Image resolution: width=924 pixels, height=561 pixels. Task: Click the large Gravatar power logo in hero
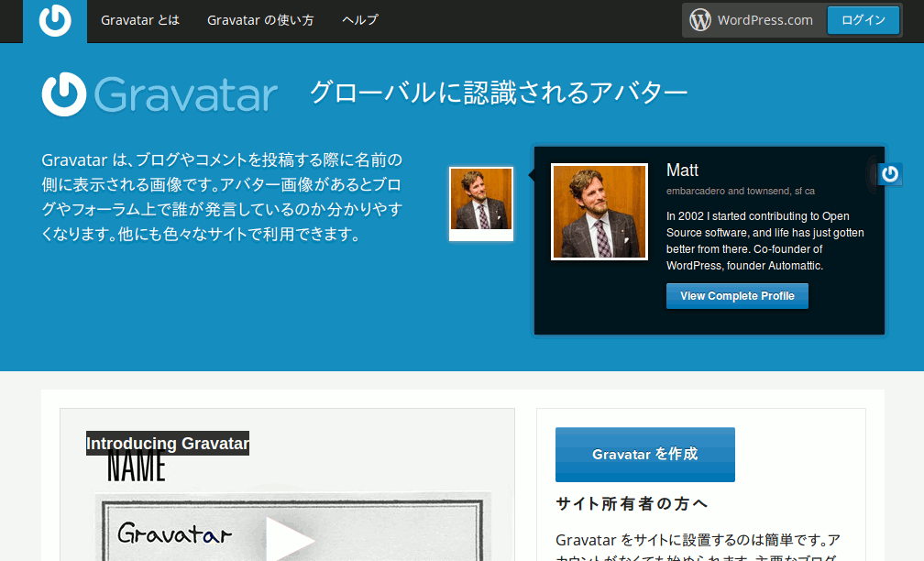pyautogui.click(x=64, y=94)
